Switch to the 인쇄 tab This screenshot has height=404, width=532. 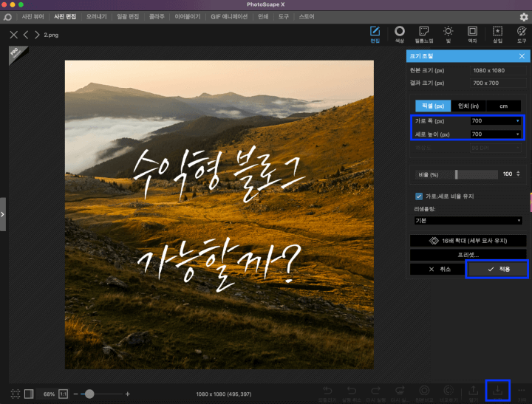coord(263,17)
